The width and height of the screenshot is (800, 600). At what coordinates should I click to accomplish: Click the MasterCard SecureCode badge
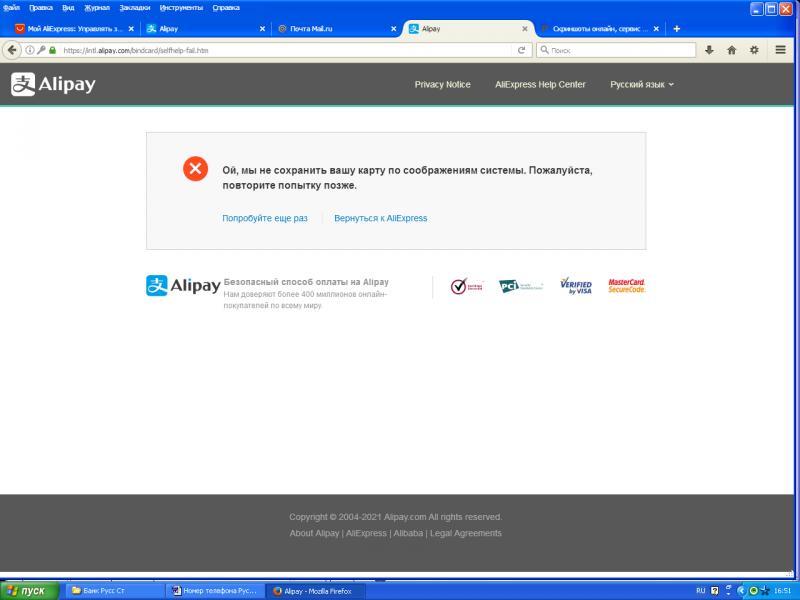(x=626, y=286)
